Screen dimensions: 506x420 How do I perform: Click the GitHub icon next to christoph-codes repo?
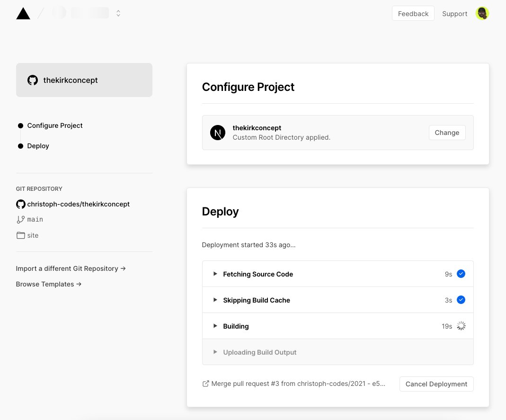tap(21, 204)
